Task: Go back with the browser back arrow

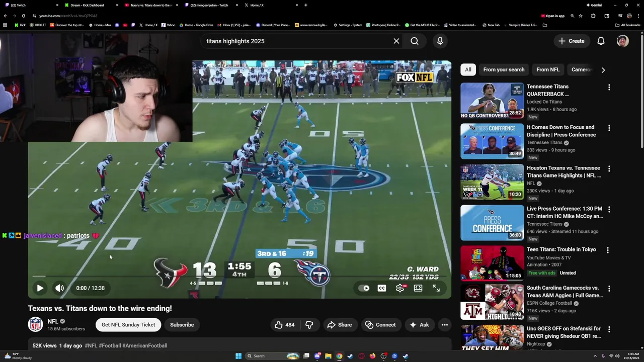Action: (x=6, y=16)
